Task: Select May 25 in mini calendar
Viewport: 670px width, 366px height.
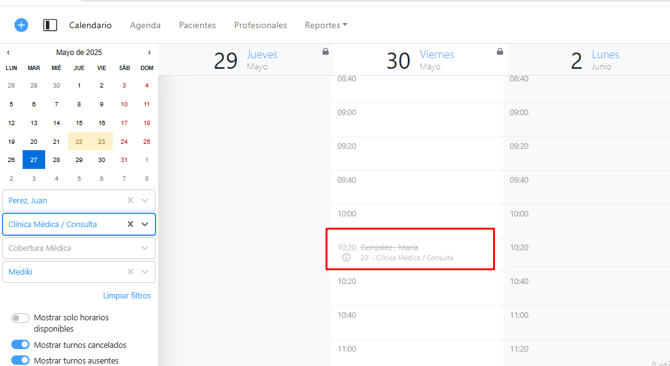Action: 147,141
